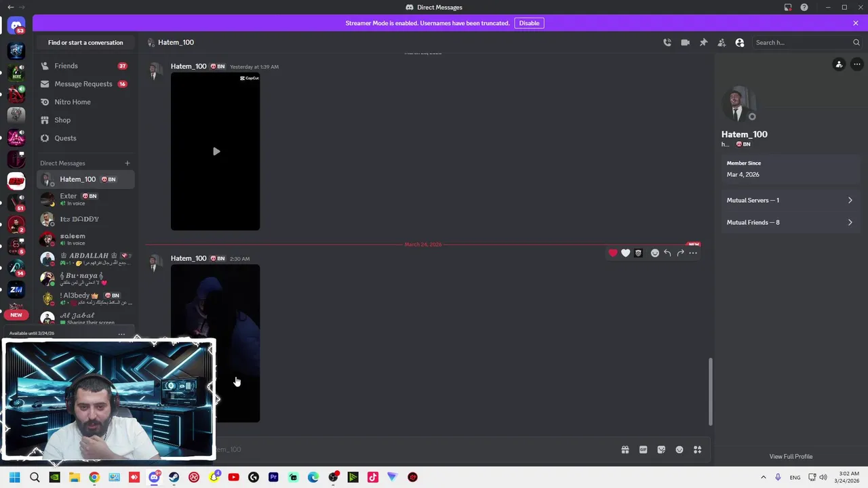Open the gift Nitro button
This screenshot has height=488, width=868.
click(x=625, y=449)
